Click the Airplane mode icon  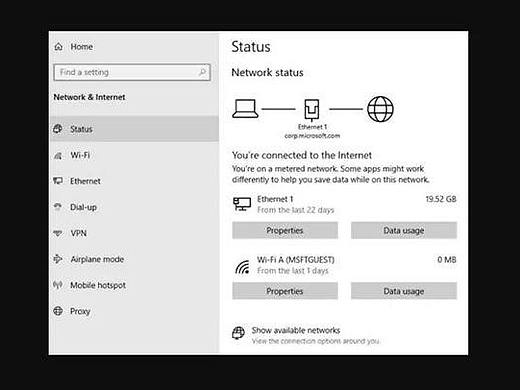pyautogui.click(x=58, y=259)
